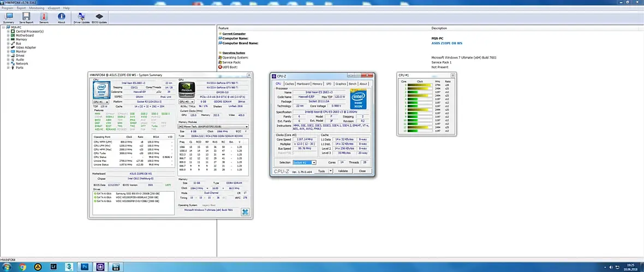Open the CPU-Z socket Selection dropdown
This screenshot has width=644, height=272.
coord(306,163)
